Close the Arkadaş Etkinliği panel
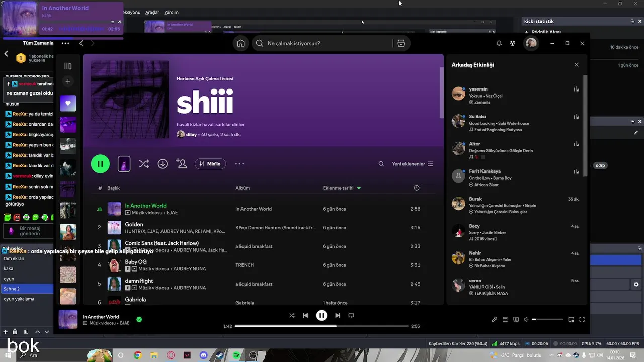644x362 pixels. (x=577, y=65)
